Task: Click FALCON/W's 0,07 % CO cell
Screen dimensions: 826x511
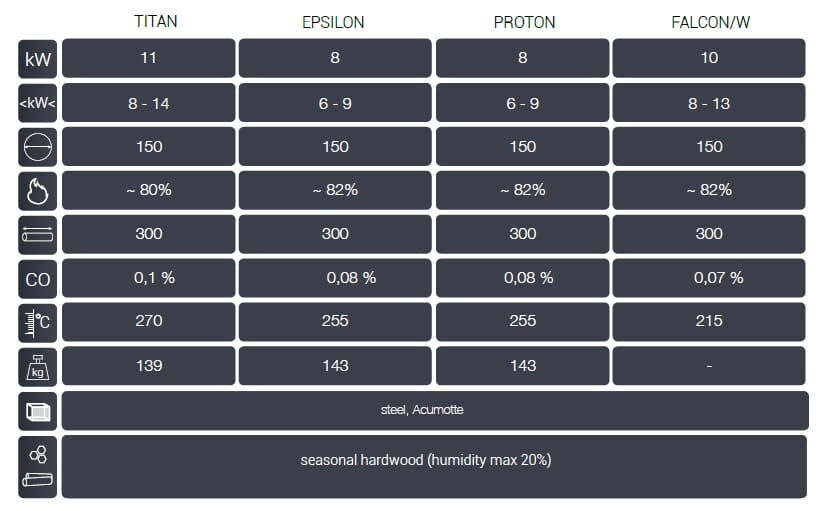Action: pyautogui.click(x=709, y=278)
